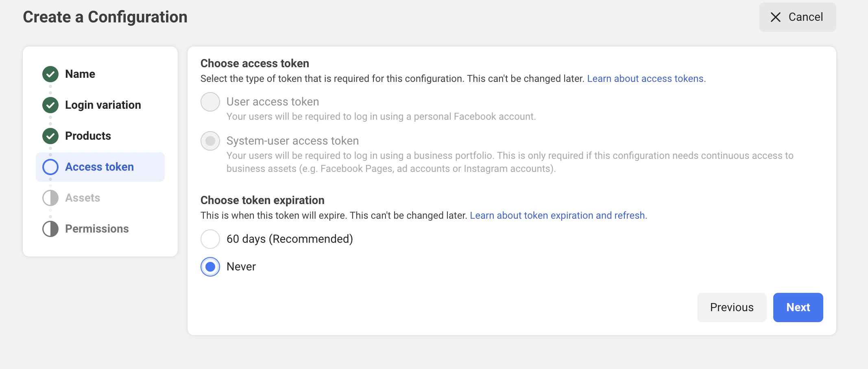Image resolution: width=868 pixels, height=369 pixels.
Task: Click the half-filled circle icon beside Assets
Action: (50, 198)
